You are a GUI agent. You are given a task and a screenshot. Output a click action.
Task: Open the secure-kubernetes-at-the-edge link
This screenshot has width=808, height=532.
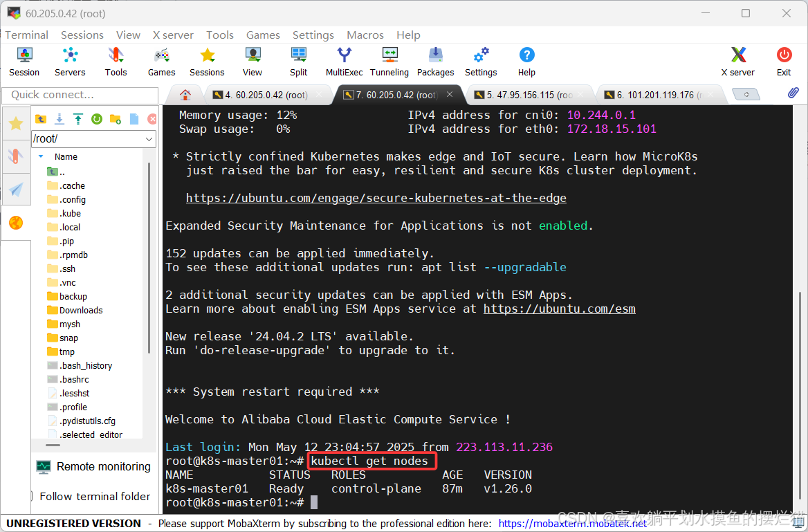coord(376,198)
